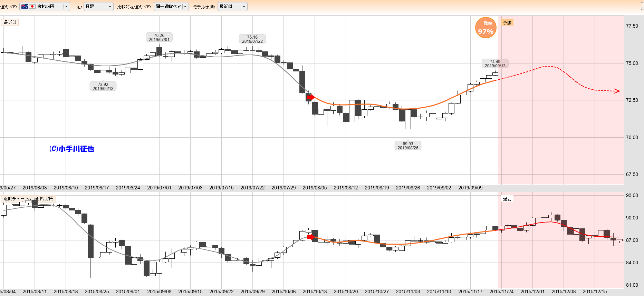
Task: Click the 84.00 axis value on lower chart
Action: point(632,263)
